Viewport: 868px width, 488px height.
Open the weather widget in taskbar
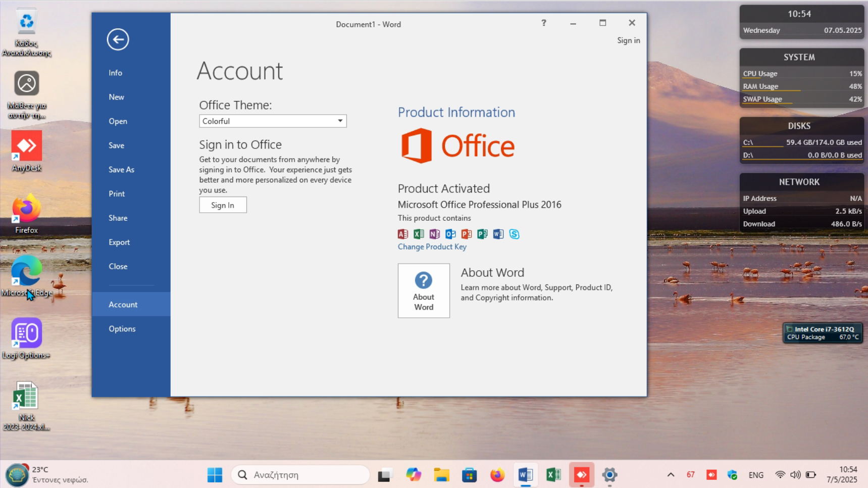tap(48, 475)
